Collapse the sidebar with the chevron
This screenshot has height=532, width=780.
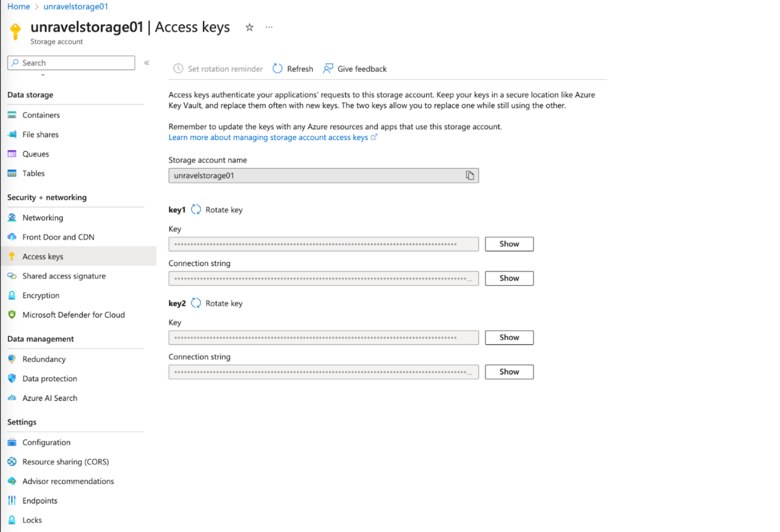click(x=147, y=63)
